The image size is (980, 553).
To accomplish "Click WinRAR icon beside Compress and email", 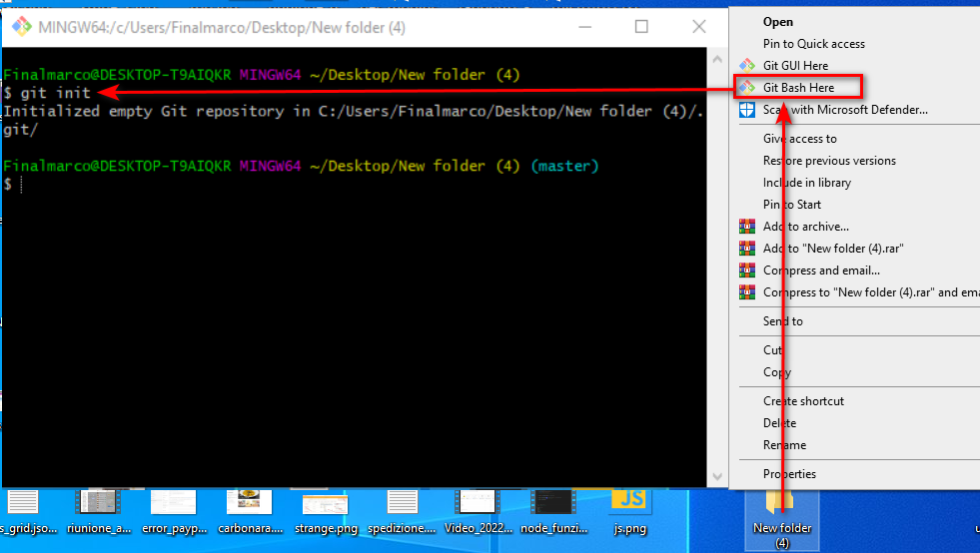I will tap(747, 270).
